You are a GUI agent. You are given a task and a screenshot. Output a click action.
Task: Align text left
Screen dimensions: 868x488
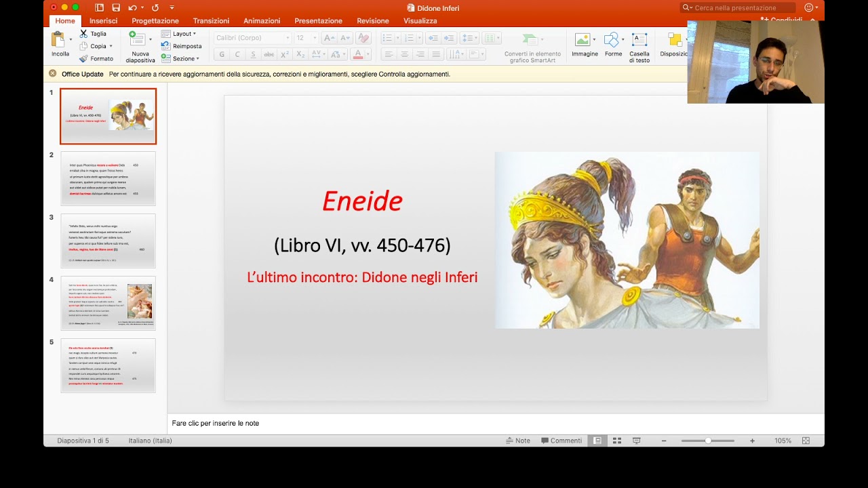(389, 54)
